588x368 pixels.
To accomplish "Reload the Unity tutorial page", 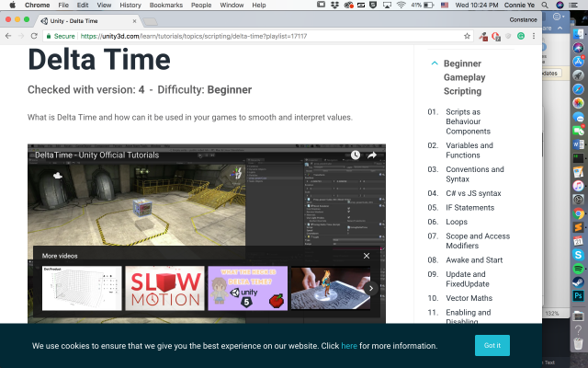I will click(x=34, y=36).
